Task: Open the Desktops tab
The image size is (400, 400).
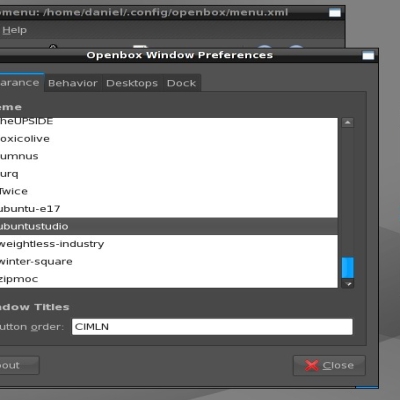Action: (132, 83)
